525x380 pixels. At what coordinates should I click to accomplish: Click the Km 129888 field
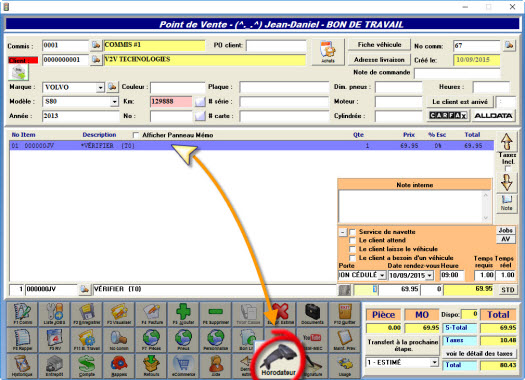point(171,102)
